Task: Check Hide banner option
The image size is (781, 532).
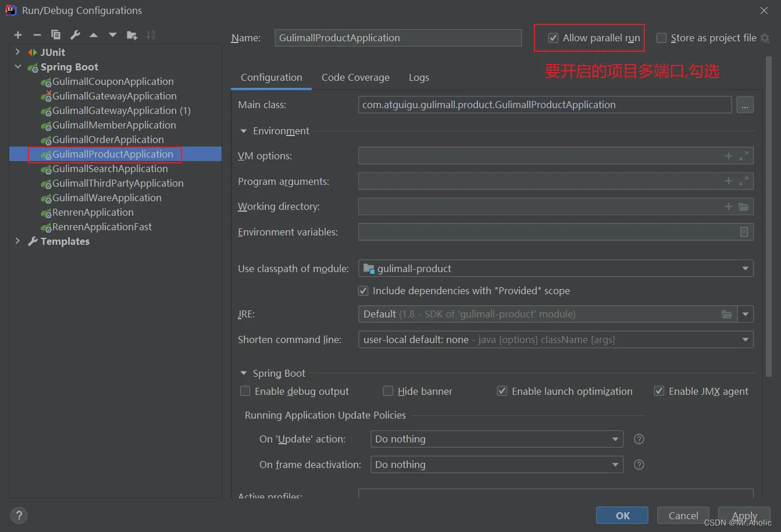Action: 388,391
